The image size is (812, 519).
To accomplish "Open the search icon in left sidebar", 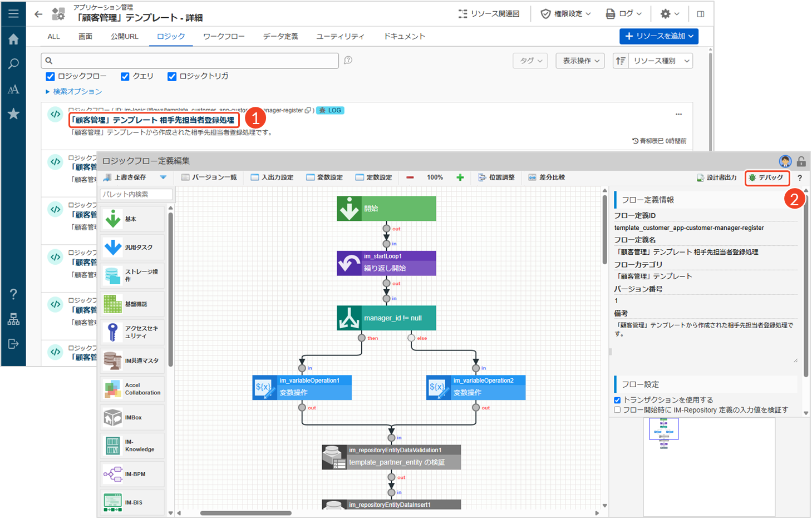I will coord(13,64).
